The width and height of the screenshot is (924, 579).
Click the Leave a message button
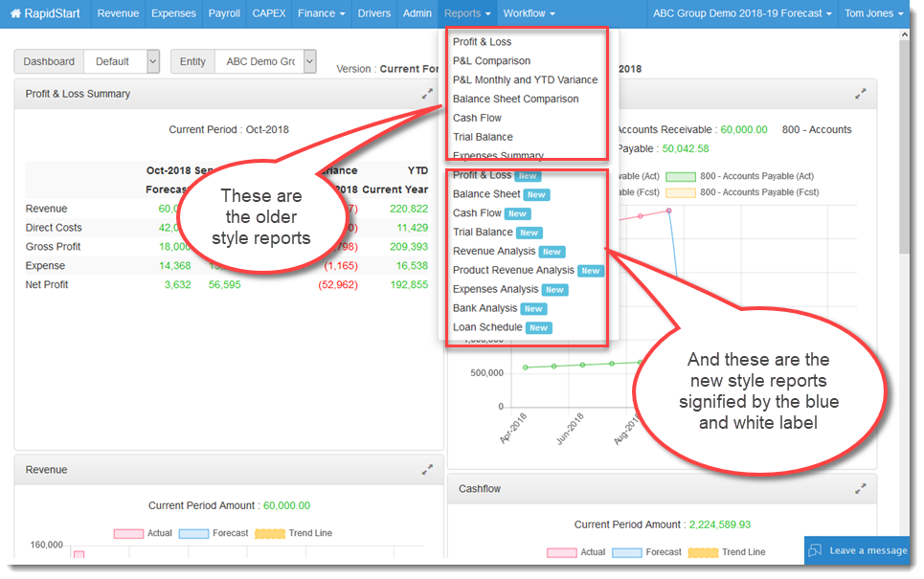pyautogui.click(x=857, y=550)
